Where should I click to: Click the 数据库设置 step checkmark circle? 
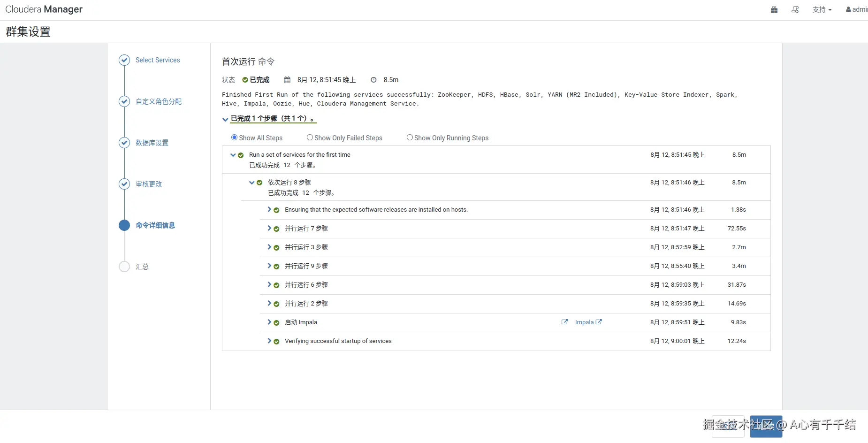click(124, 143)
